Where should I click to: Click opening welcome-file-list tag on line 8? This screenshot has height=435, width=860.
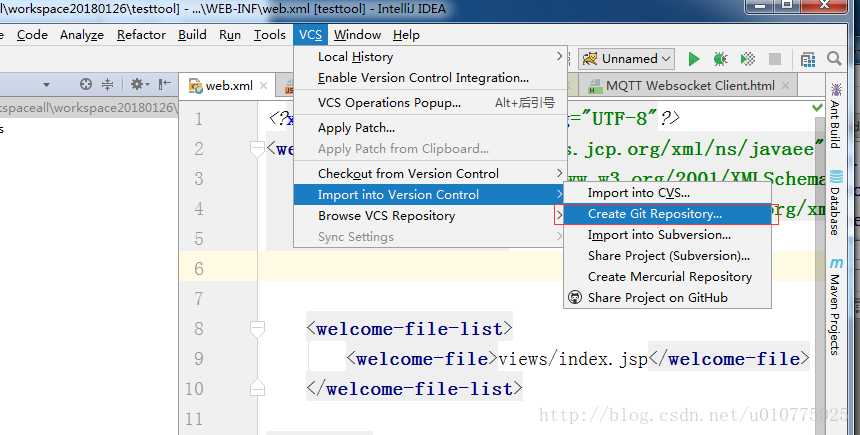409,329
